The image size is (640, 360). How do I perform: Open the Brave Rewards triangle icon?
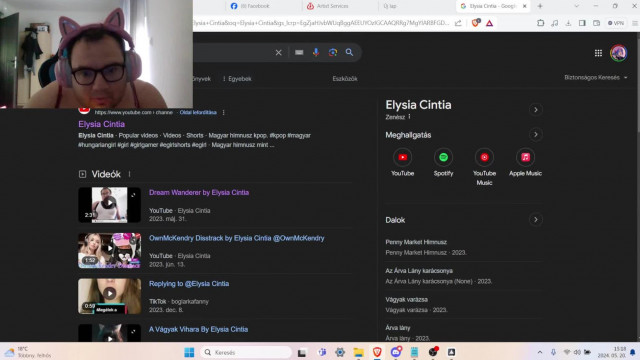489,23
